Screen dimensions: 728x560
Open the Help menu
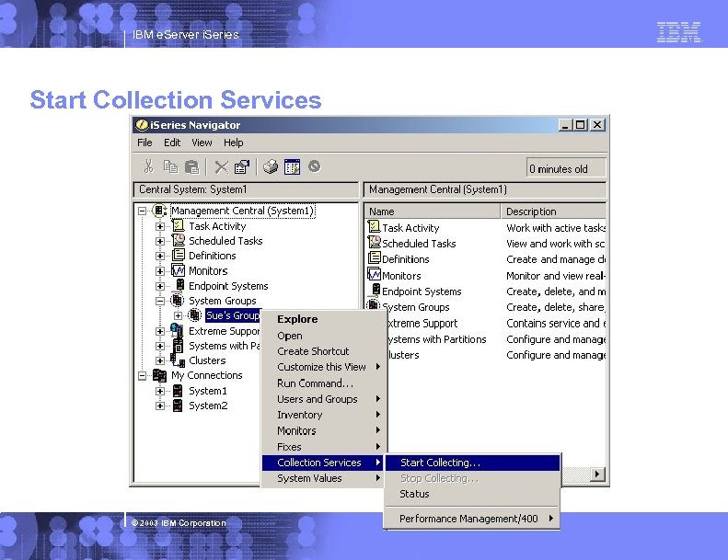233,143
